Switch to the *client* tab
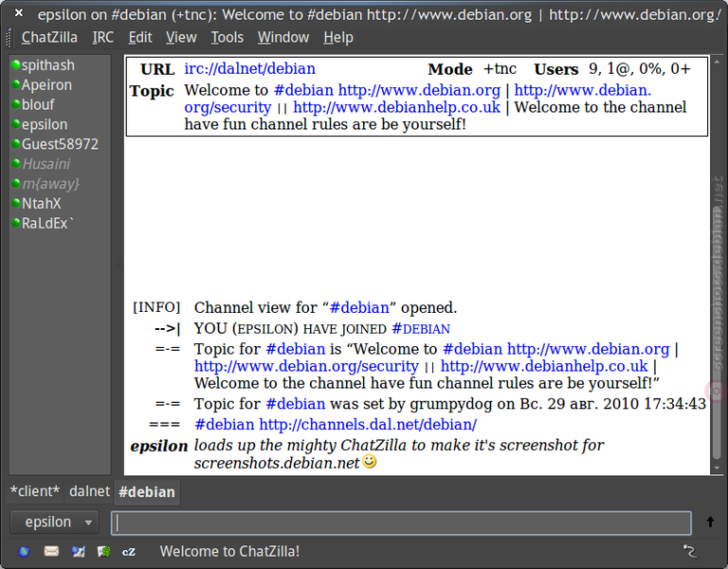 (x=35, y=491)
